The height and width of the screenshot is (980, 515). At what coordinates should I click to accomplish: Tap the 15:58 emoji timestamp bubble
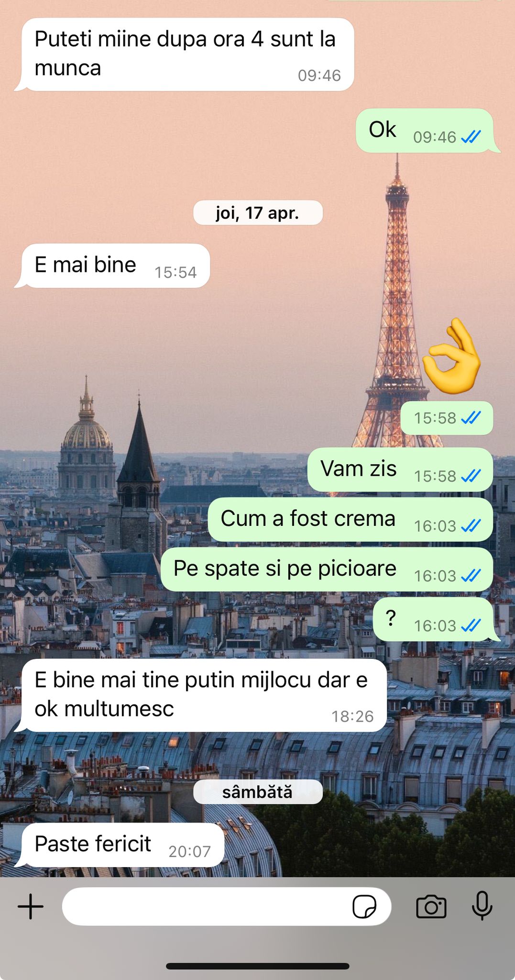pyautogui.click(x=447, y=418)
